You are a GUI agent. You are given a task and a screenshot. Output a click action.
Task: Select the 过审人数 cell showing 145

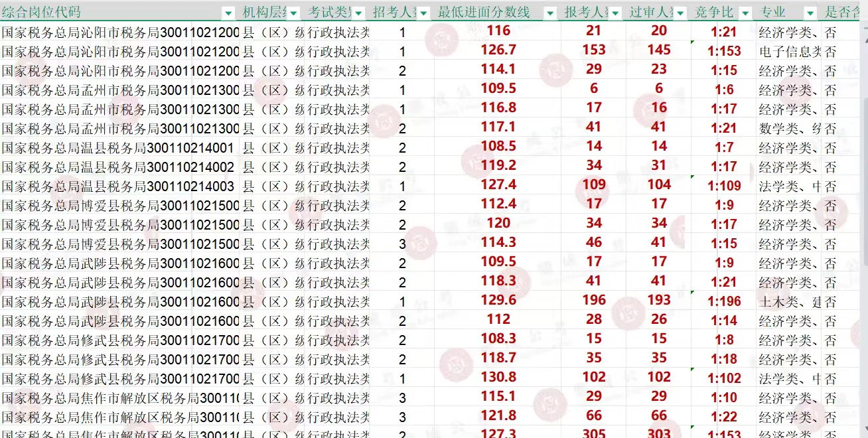tap(659, 50)
